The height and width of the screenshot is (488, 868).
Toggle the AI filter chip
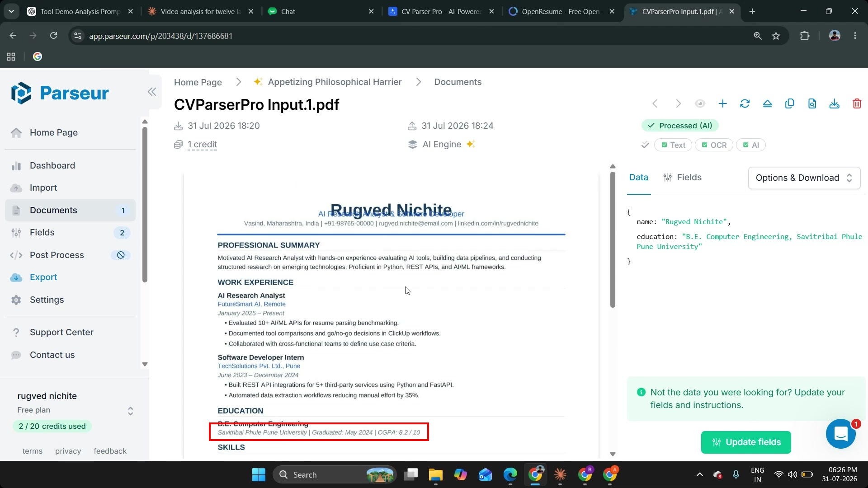(x=751, y=145)
